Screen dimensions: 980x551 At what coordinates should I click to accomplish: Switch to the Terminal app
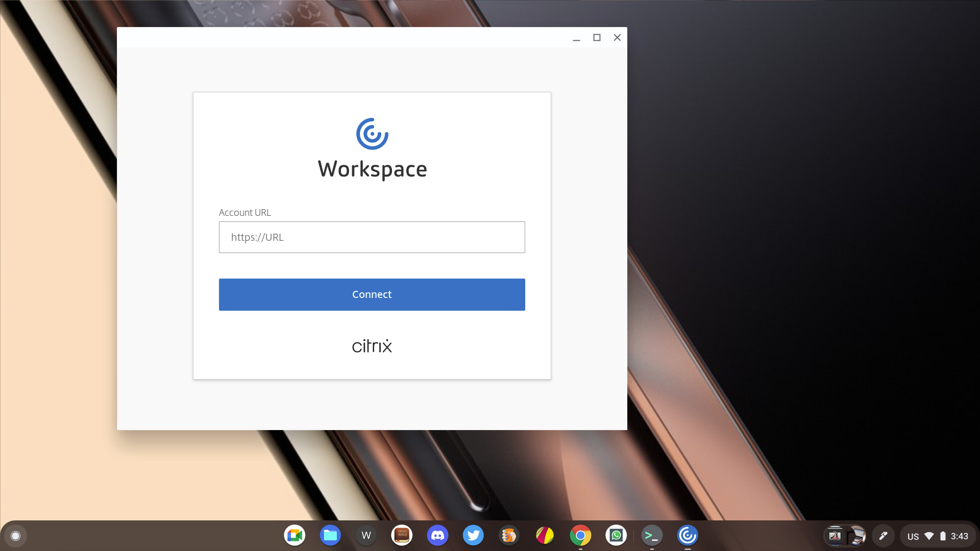652,535
